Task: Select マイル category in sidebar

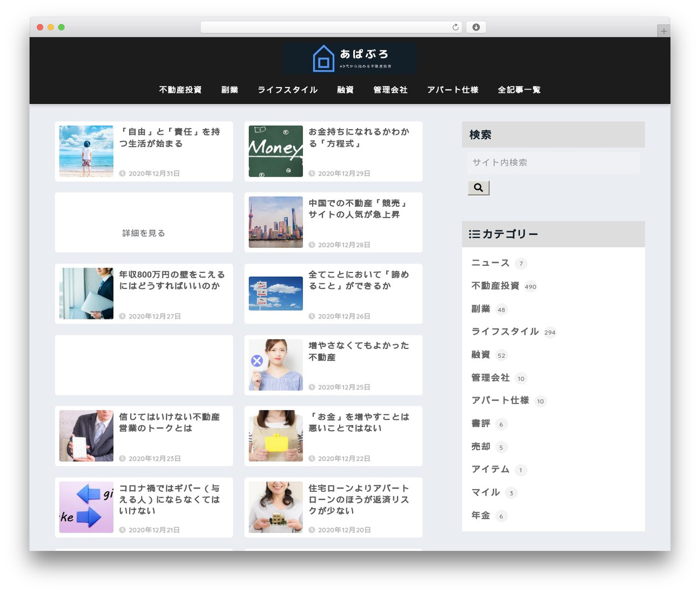Action: point(486,493)
